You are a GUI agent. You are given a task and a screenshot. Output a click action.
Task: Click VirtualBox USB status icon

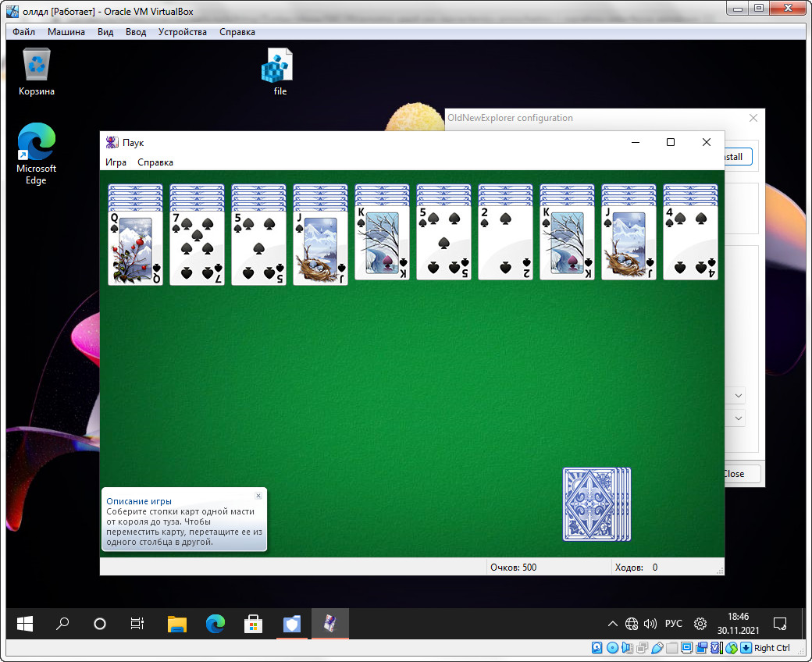pyautogui.click(x=657, y=647)
